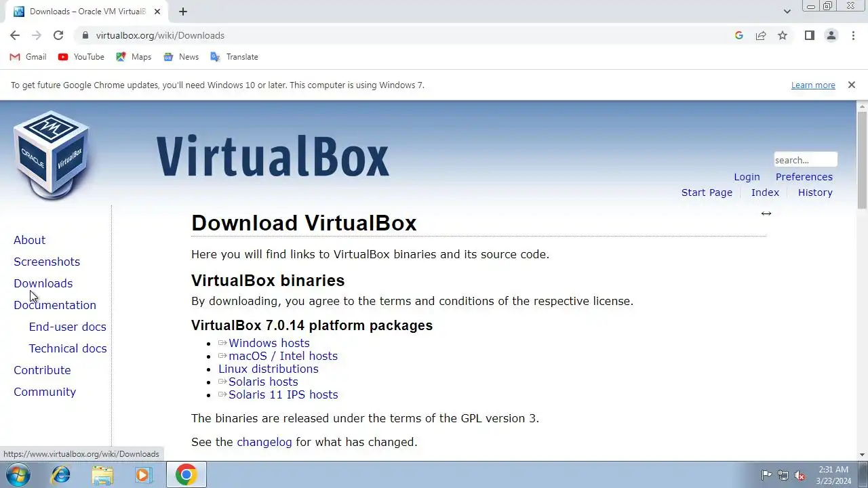
Task: Click the vertical scrollbar thumb
Action: pos(863,161)
